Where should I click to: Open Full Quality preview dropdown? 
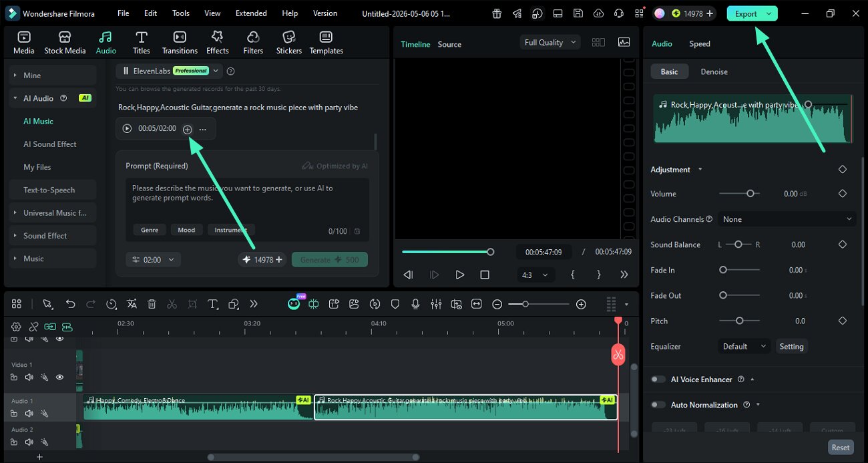[x=550, y=42]
